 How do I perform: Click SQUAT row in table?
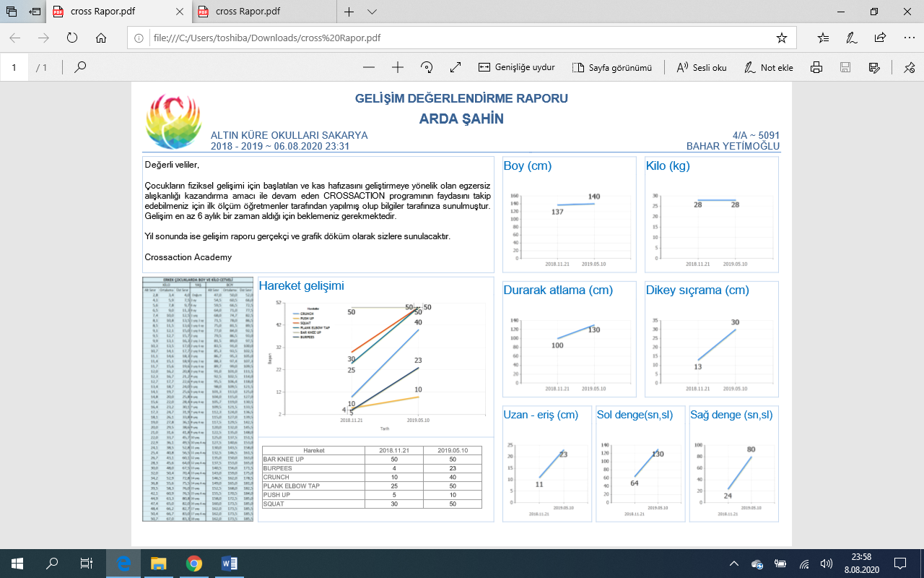pyautogui.click(x=372, y=504)
